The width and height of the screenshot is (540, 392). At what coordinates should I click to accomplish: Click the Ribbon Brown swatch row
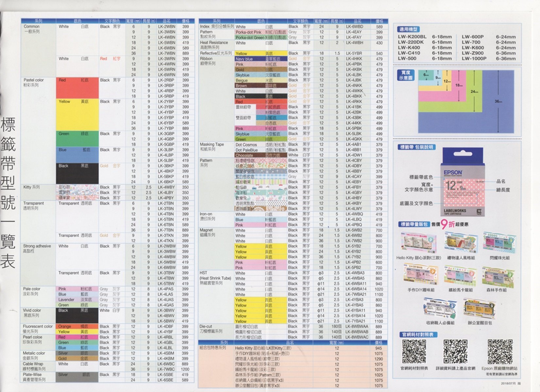(261, 86)
